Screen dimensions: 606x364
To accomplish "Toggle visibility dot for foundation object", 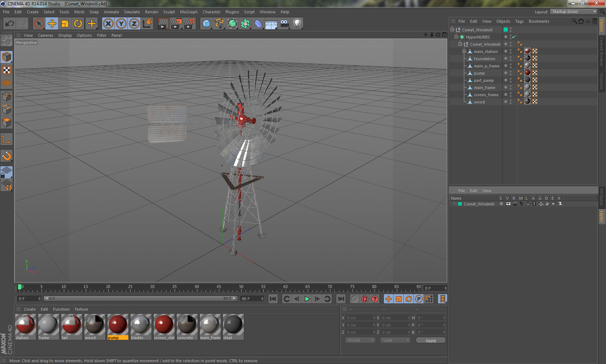I will point(506,58).
